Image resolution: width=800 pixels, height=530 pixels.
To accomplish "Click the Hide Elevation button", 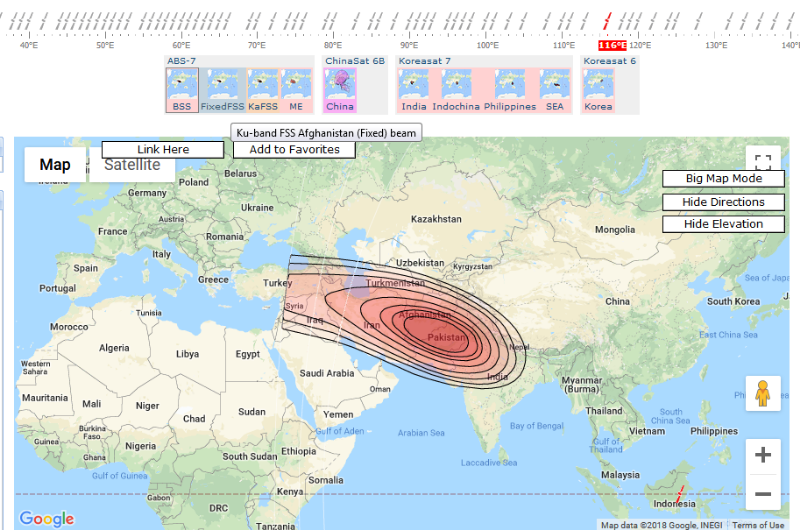I will pyautogui.click(x=723, y=224).
